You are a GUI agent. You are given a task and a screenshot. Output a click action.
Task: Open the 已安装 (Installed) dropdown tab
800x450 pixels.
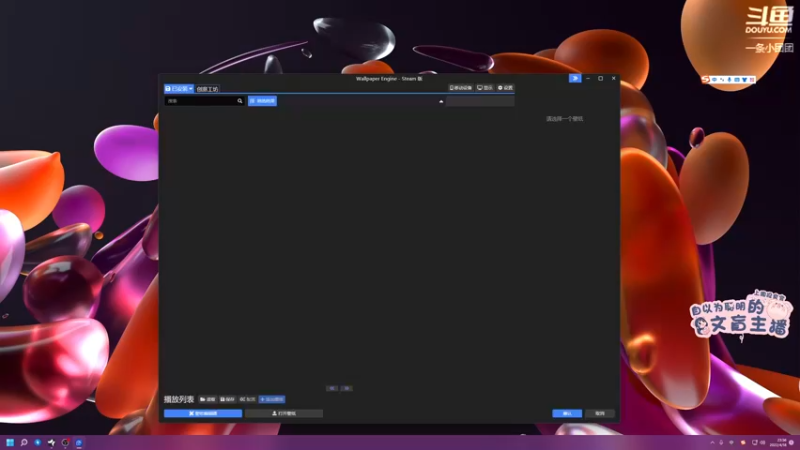(x=179, y=89)
